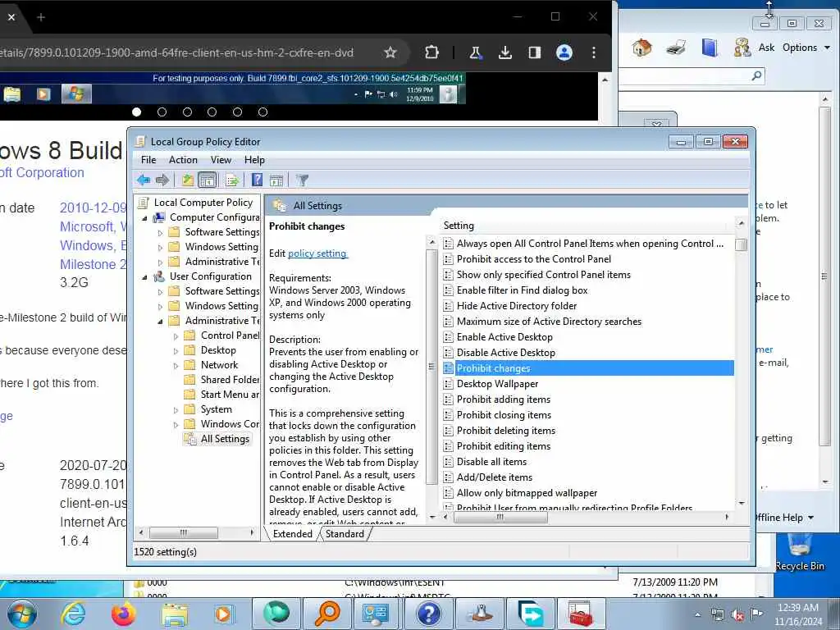Bookmark this page with Chrome star icon

(x=390, y=52)
